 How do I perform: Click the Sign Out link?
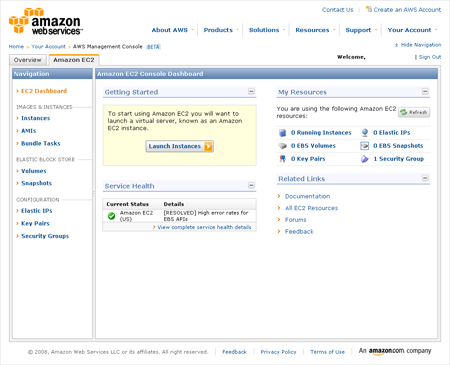(430, 57)
